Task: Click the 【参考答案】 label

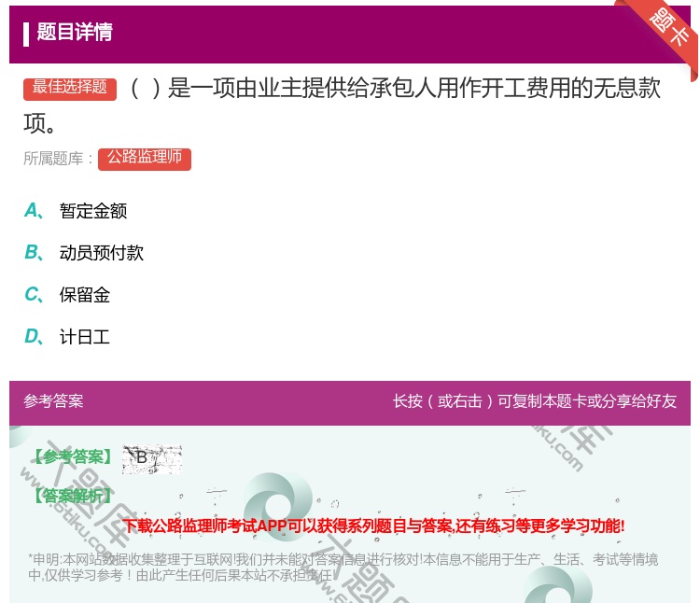Action: point(72,457)
